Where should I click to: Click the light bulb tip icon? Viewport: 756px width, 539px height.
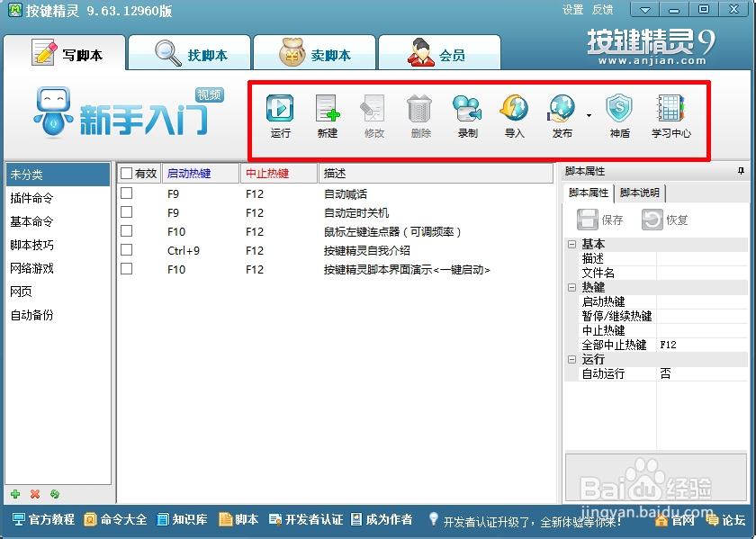(x=434, y=518)
